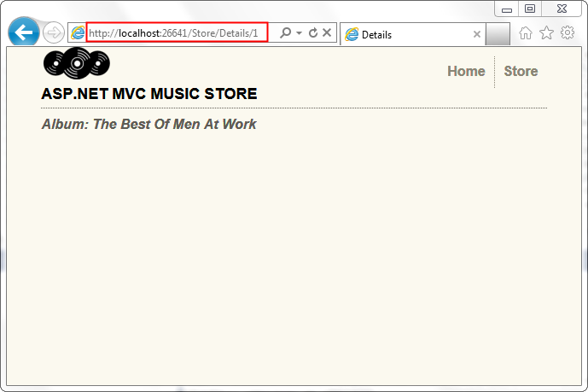588x392 pixels.
Task: Open a new blank tab
Action: click(498, 34)
